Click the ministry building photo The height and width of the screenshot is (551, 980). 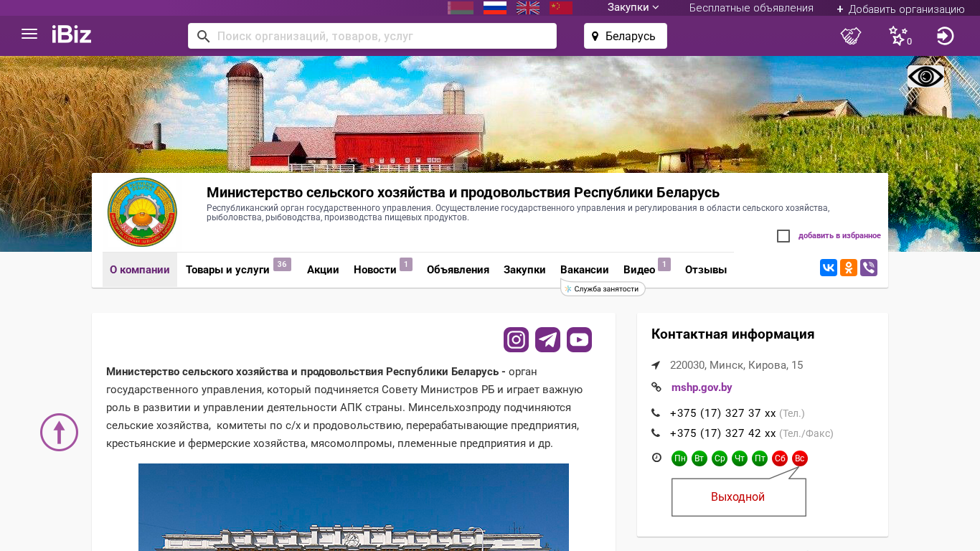354,507
